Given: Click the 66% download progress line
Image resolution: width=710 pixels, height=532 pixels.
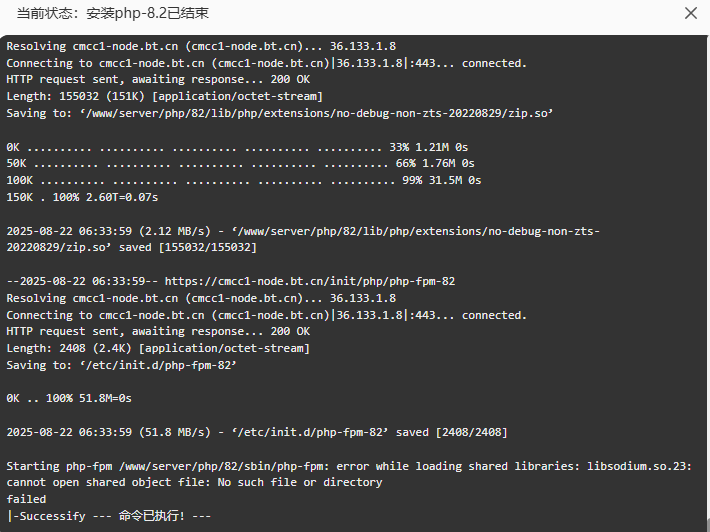Looking at the screenshot, I should point(240,163).
